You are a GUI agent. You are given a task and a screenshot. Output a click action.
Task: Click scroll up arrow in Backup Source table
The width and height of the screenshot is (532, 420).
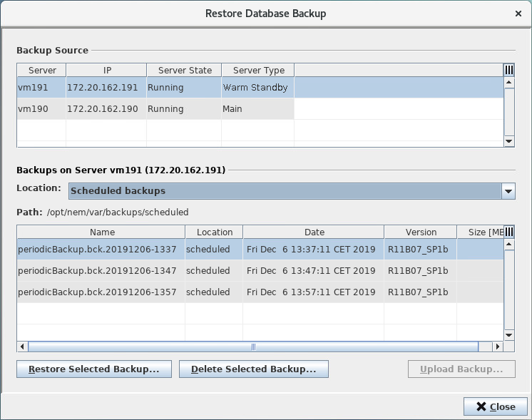(509, 83)
